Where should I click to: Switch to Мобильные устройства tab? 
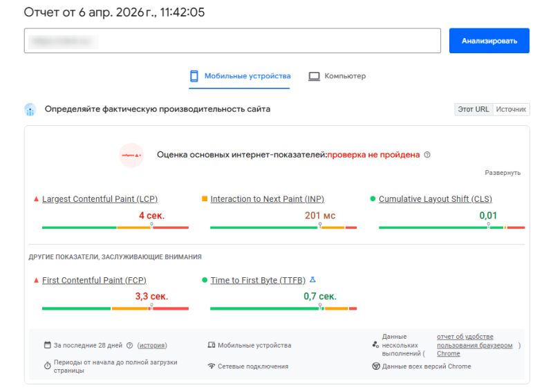coord(239,76)
